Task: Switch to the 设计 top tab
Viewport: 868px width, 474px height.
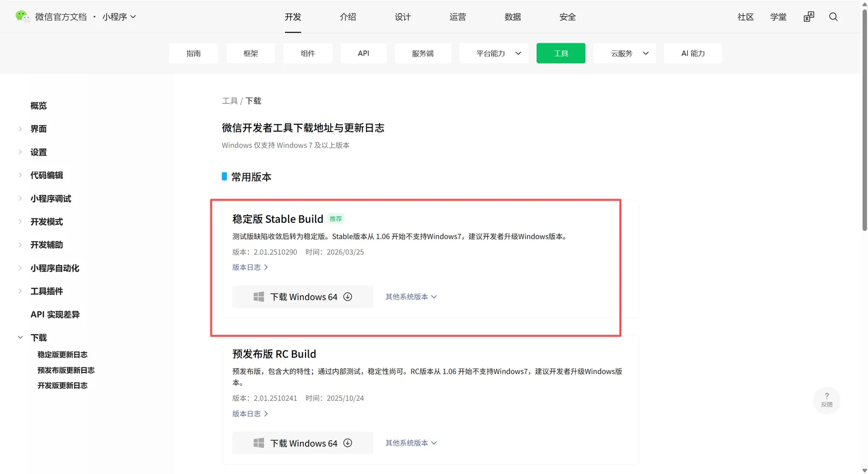Action: point(403,17)
